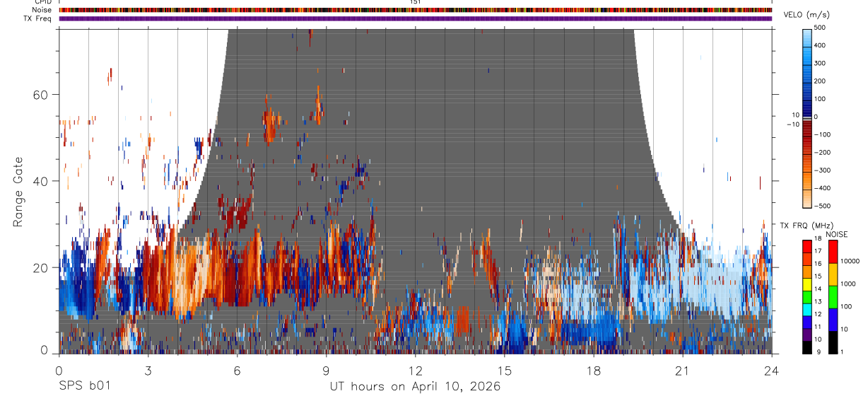Image resolution: width=868 pixels, height=401 pixels.
Task: Click the Range Gate tick label '60'
Action: (41, 95)
